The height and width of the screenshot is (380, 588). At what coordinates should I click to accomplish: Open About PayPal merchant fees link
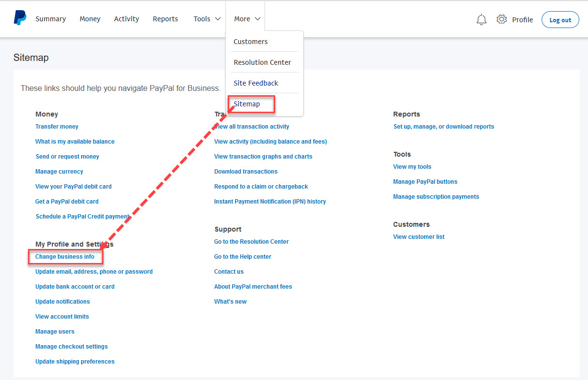[253, 287]
